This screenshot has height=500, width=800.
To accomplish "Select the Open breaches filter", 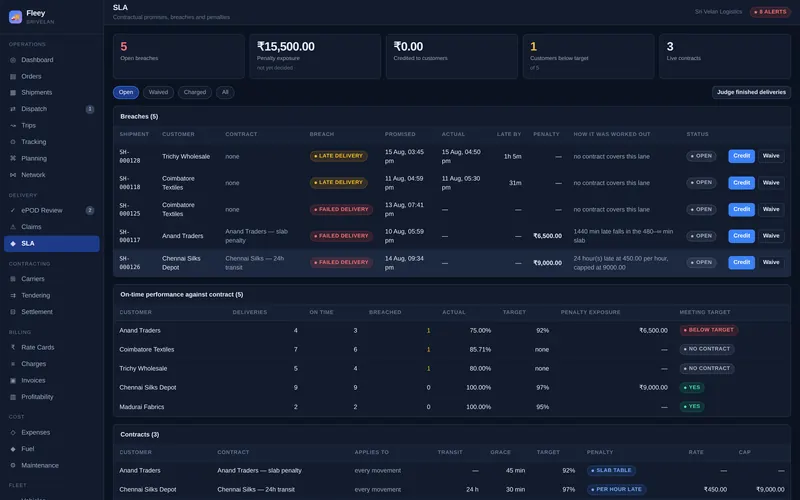I will pos(126,92).
